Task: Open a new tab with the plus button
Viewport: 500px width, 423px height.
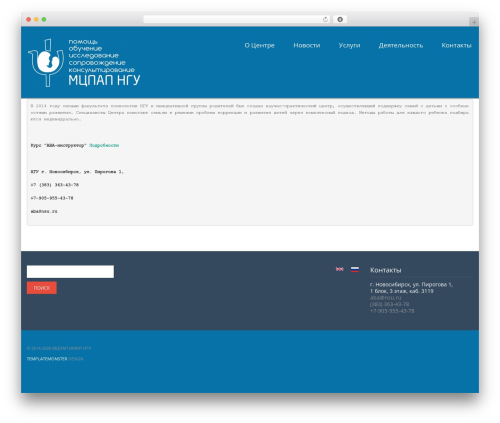Action: tap(474, 22)
